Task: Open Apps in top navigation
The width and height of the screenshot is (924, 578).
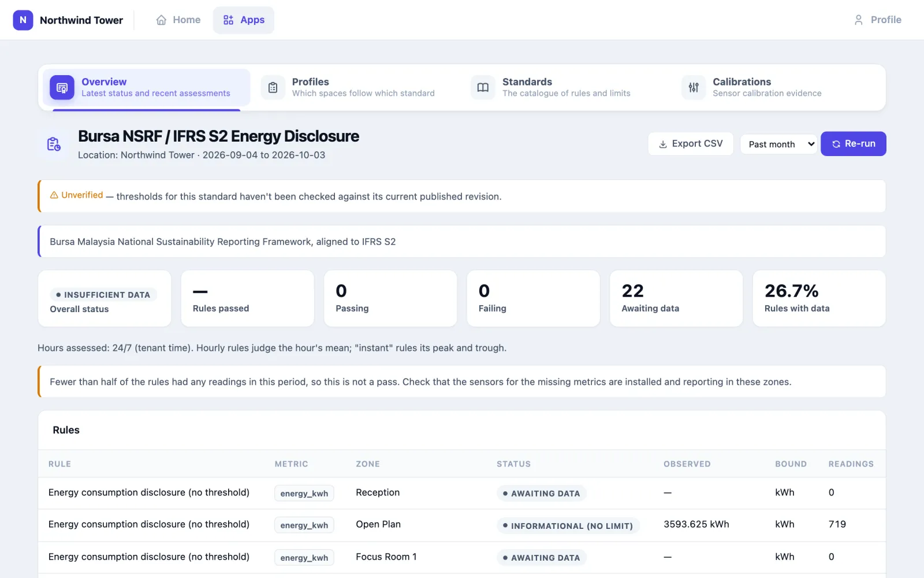Action: tap(244, 20)
